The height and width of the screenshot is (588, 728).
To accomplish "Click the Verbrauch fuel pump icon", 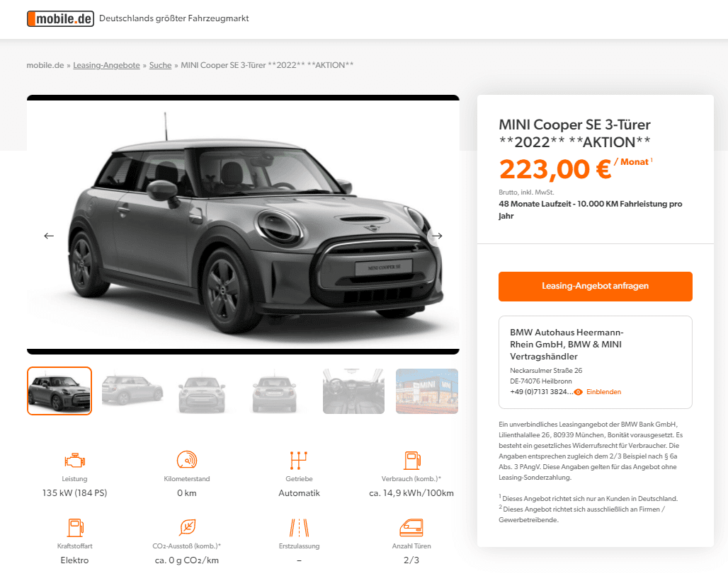I will pyautogui.click(x=412, y=461).
